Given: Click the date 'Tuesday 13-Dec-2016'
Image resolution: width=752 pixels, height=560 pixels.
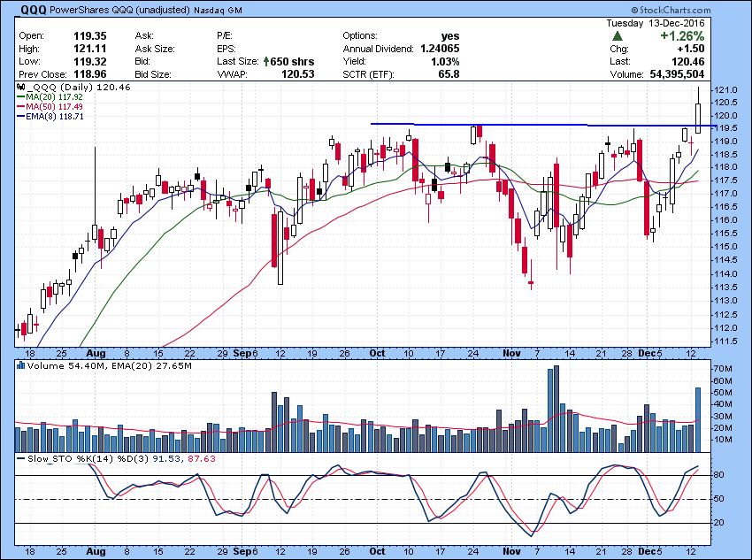Looking at the screenshot, I should point(656,23).
